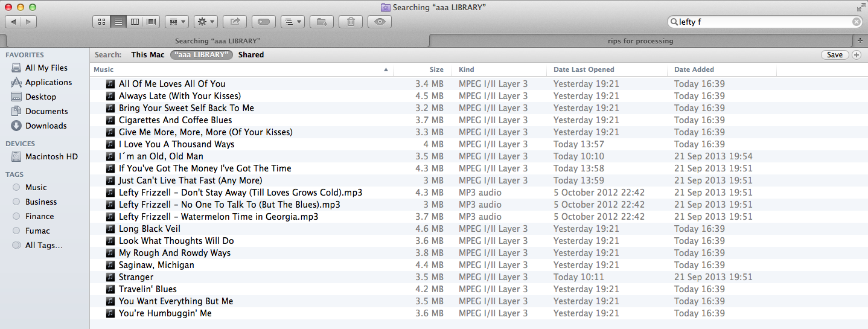Select the Fumac tag in sidebar
The image size is (868, 329).
click(31, 231)
